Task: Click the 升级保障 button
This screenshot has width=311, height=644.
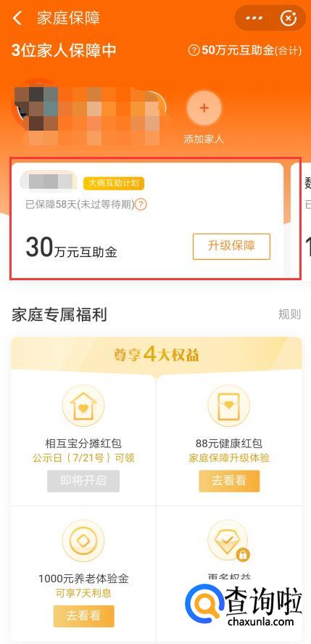Action: point(231,246)
